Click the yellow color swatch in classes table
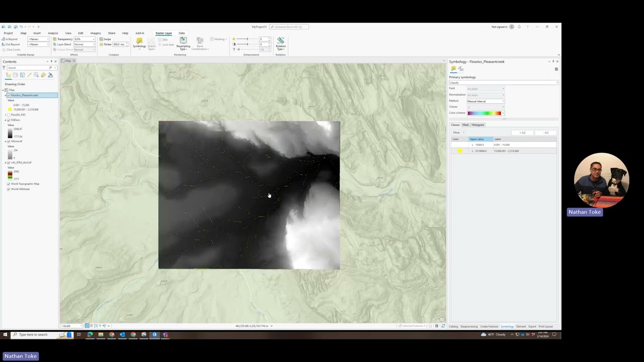Viewport: 644px width, 362px height. [x=459, y=151]
